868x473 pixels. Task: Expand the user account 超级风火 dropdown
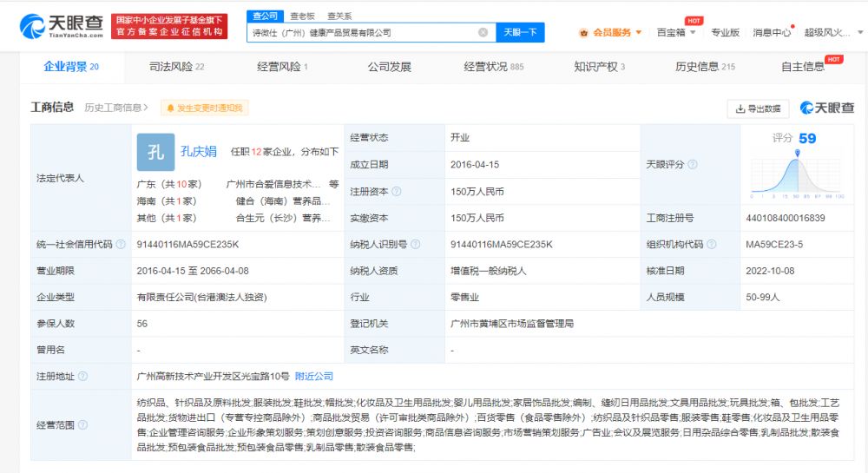(x=833, y=33)
